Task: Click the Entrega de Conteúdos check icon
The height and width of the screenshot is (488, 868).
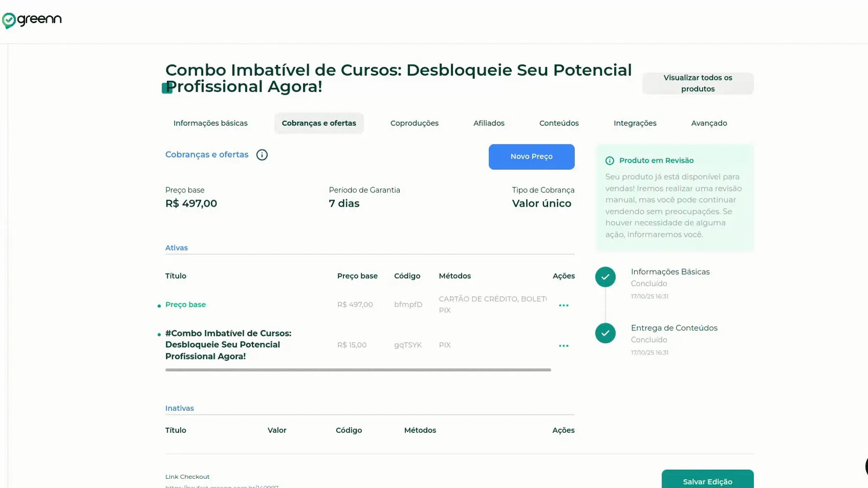Action: (x=605, y=333)
